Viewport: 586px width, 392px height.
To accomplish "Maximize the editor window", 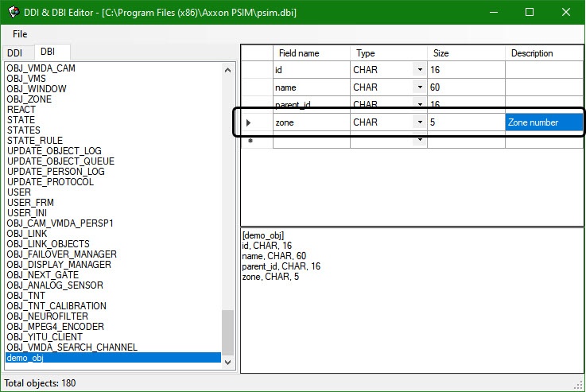I will (530, 12).
